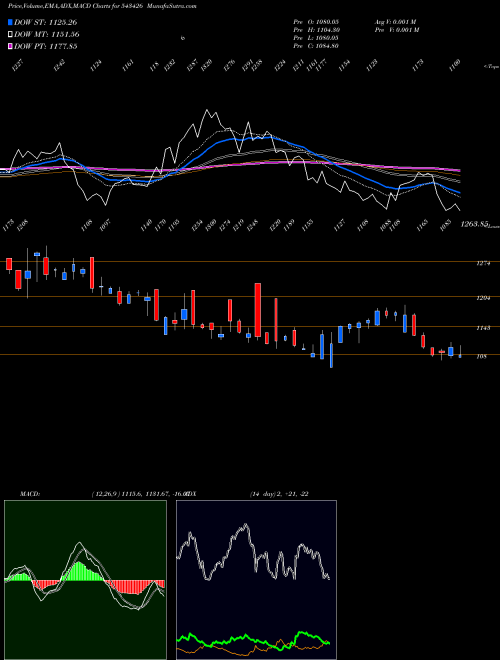Select the 'DOW PT: 1177.55' legend label

45,46
